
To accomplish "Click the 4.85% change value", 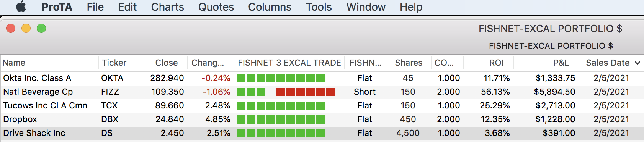I will pos(218,119).
